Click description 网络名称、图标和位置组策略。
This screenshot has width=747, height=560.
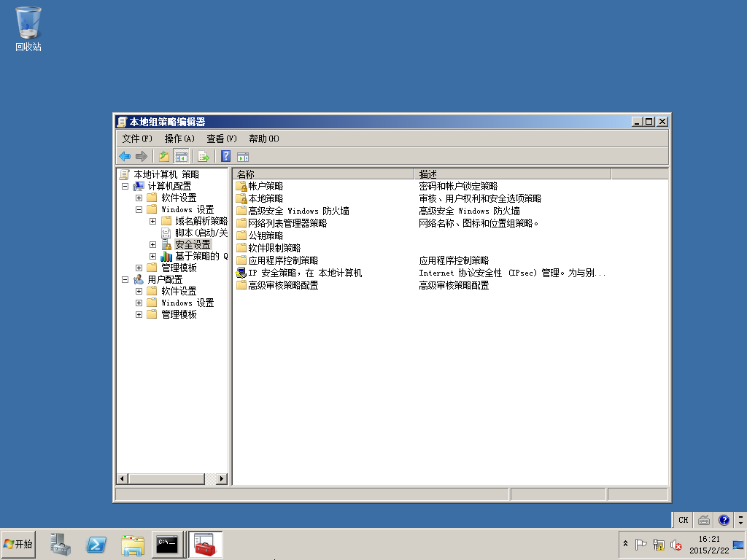pyautogui.click(x=479, y=223)
